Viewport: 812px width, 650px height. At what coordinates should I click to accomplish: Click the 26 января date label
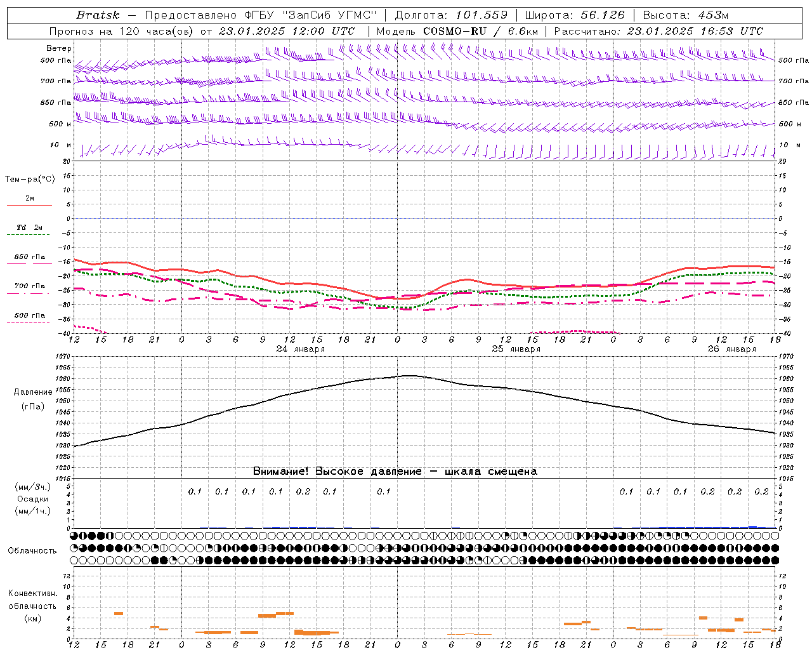732,349
